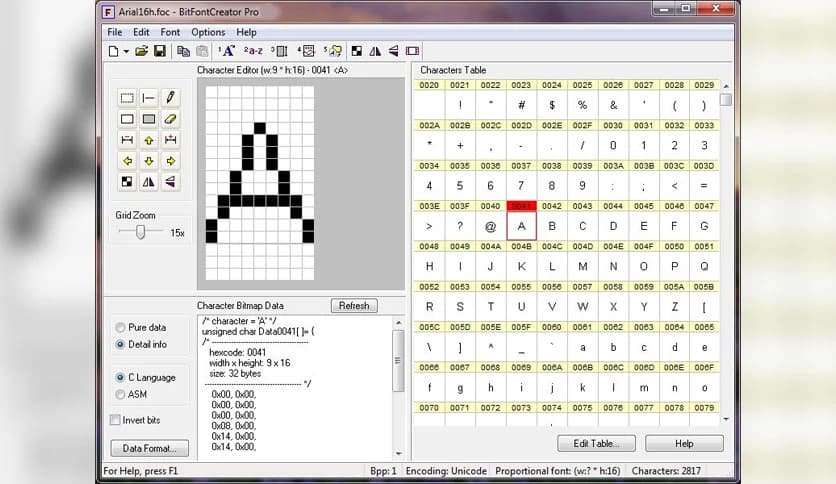Click step 4 toolbar icon

click(x=306, y=51)
